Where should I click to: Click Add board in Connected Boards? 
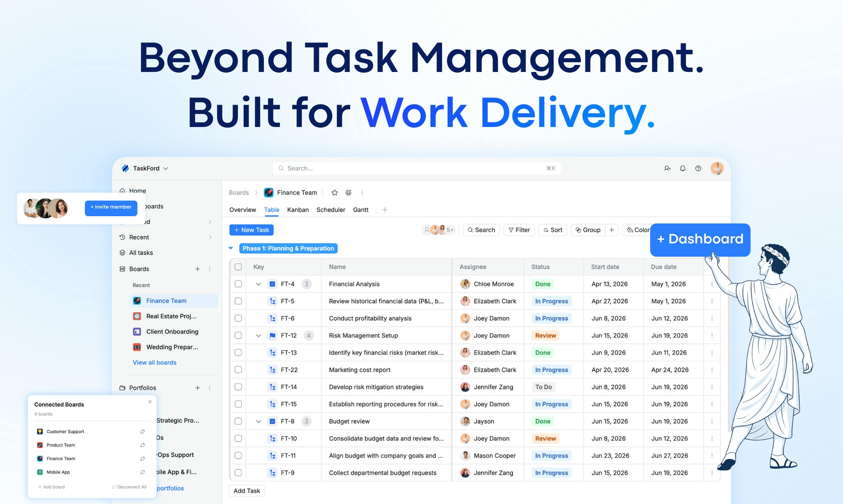coord(51,487)
